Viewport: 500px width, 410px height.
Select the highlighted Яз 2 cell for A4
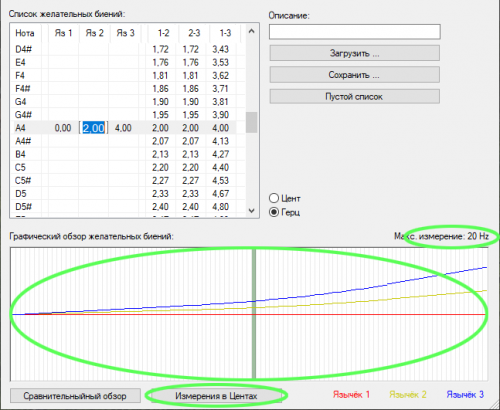click(93, 128)
